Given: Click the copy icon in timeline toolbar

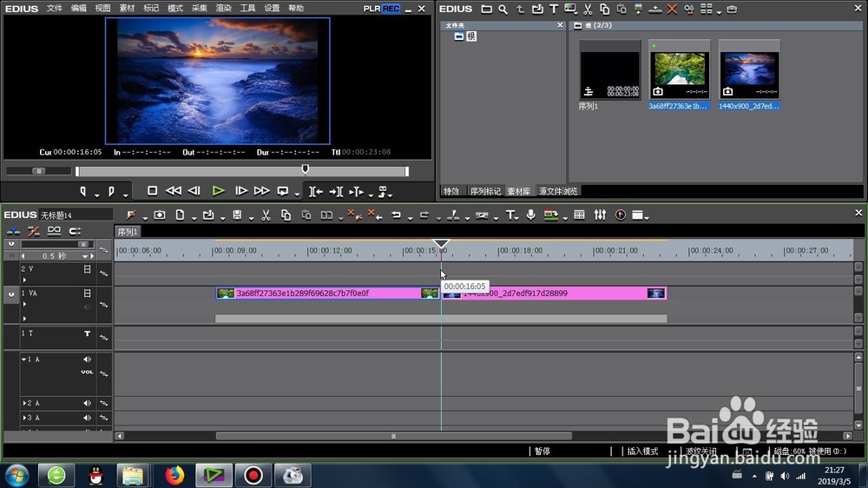Looking at the screenshot, I should pyautogui.click(x=286, y=215).
